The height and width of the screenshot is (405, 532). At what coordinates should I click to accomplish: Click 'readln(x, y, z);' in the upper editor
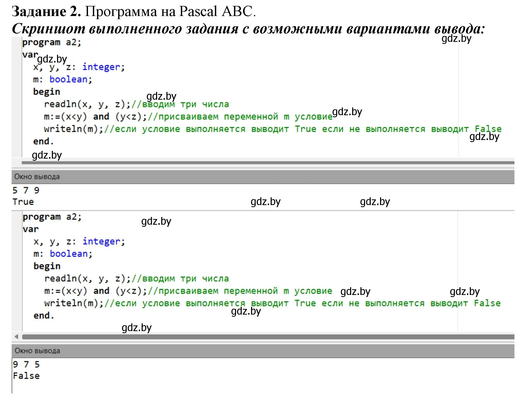point(87,104)
